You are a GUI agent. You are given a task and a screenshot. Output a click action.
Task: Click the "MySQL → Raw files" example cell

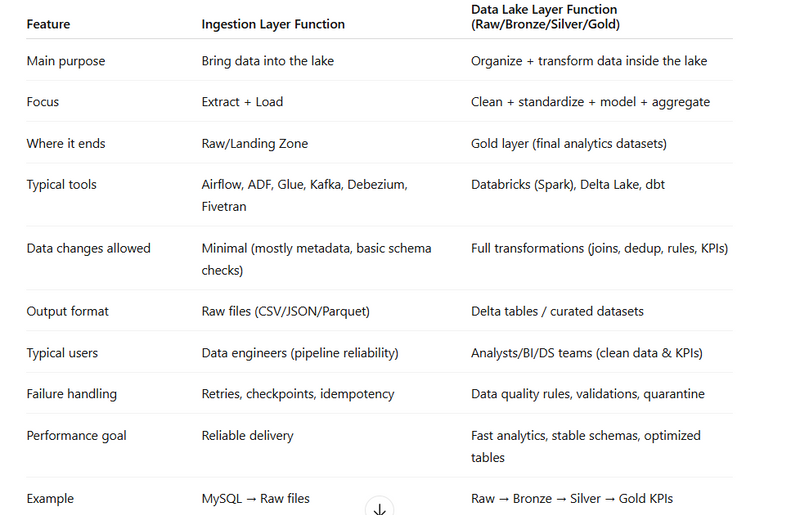pyautogui.click(x=255, y=498)
